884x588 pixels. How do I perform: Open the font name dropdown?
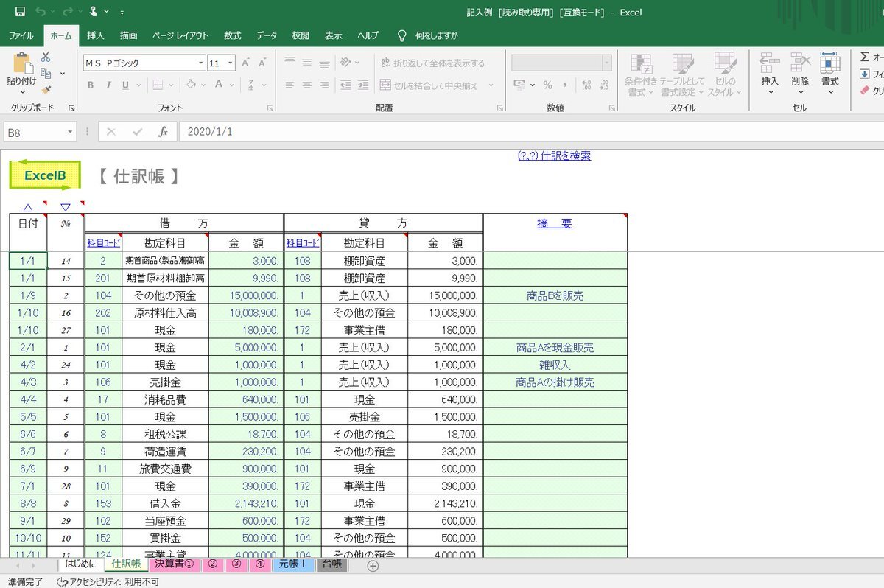(x=200, y=63)
